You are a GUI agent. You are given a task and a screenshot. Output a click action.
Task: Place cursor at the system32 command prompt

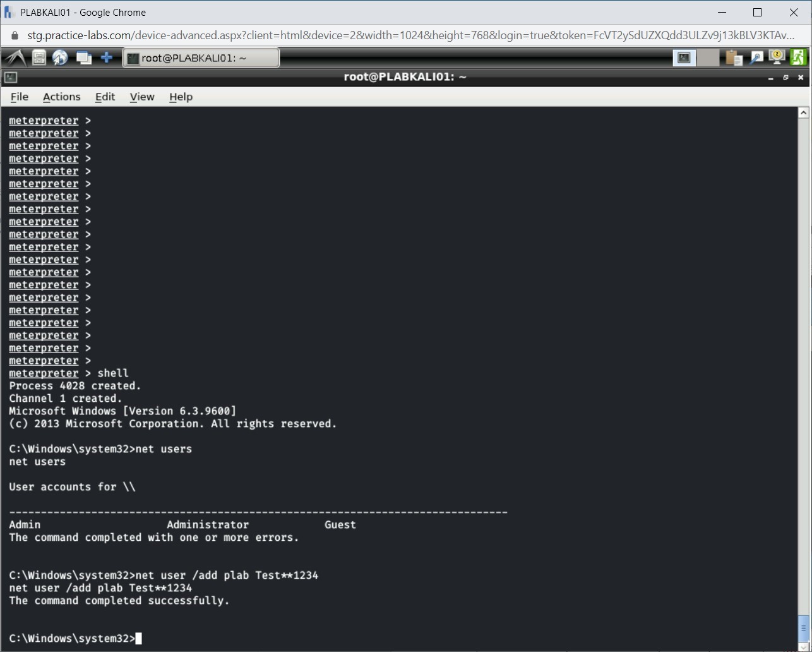tap(138, 638)
